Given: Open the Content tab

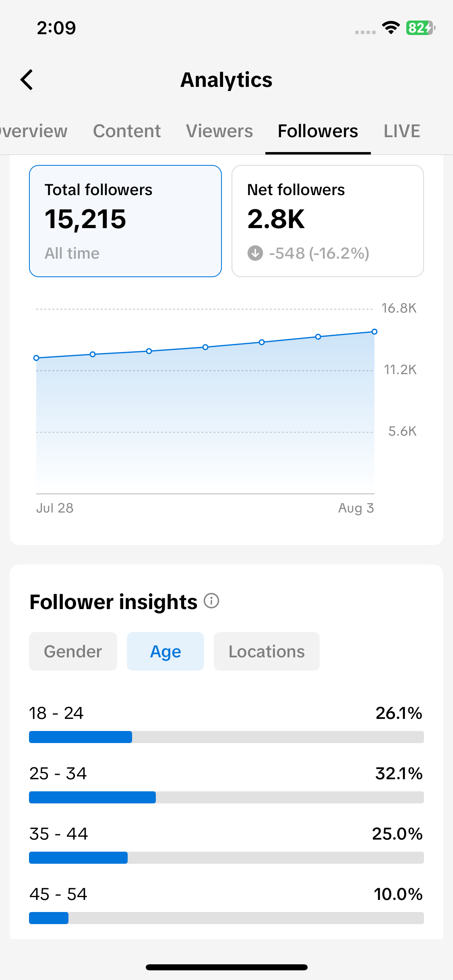Looking at the screenshot, I should click(127, 131).
